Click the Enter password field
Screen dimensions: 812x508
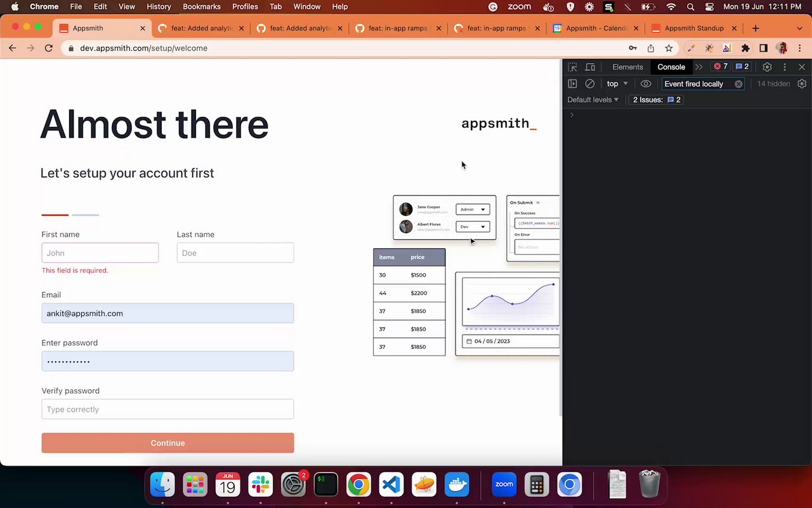[167, 361]
